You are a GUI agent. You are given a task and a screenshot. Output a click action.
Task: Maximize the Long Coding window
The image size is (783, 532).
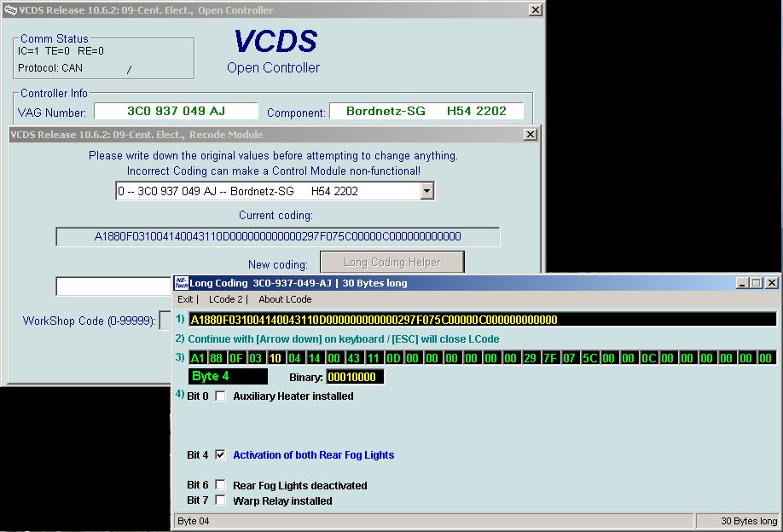(757, 283)
